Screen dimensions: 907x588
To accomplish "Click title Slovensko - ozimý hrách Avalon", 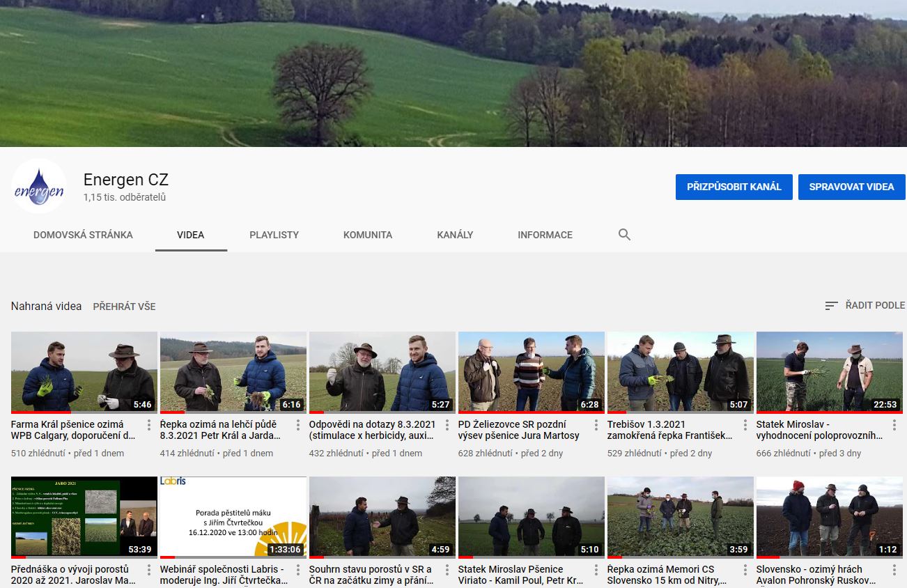I will click(816, 575).
